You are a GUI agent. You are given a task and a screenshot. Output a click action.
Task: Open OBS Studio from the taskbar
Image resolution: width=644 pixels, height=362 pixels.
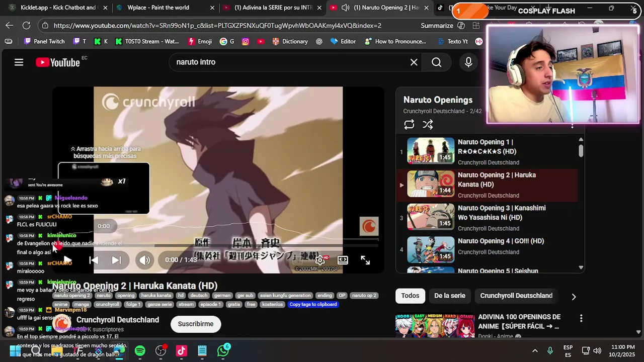point(160,350)
